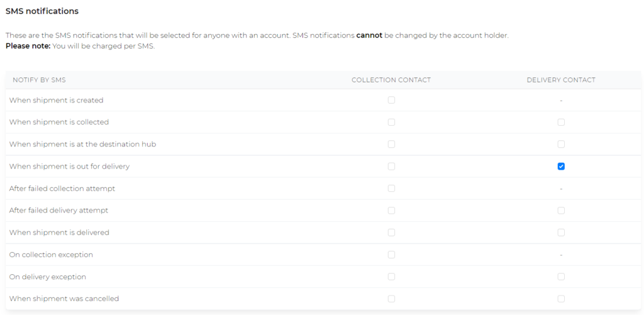Check delivery contact on delivery exception
Viewport: 644px width, 315px height.
(561, 277)
